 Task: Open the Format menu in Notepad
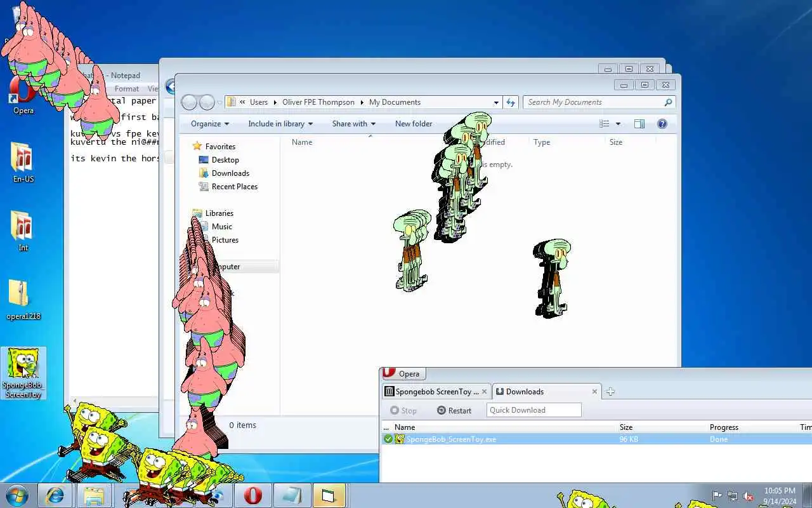127,89
